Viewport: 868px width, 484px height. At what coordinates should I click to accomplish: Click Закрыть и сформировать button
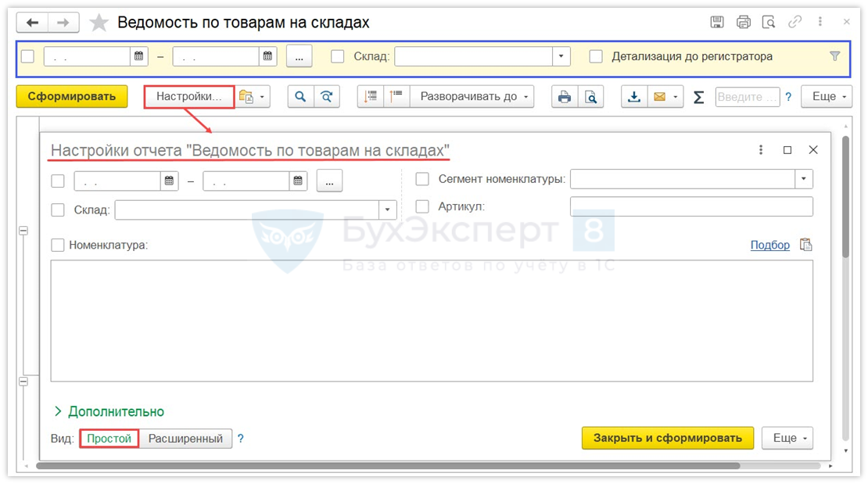pyautogui.click(x=668, y=438)
